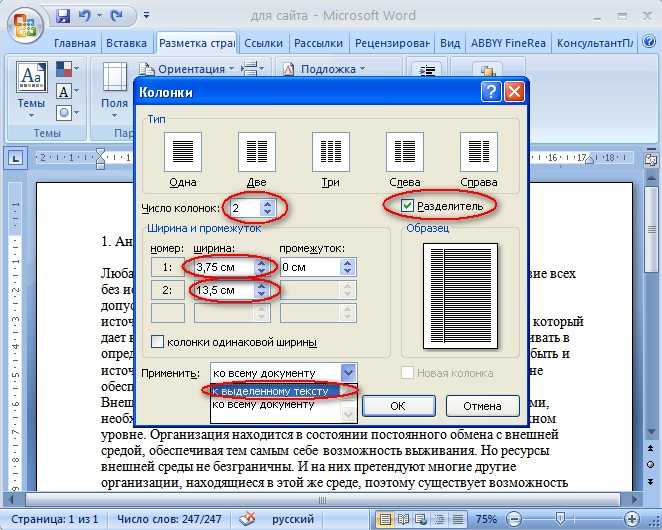Choose the "Две" two-column preset icon

257,152
